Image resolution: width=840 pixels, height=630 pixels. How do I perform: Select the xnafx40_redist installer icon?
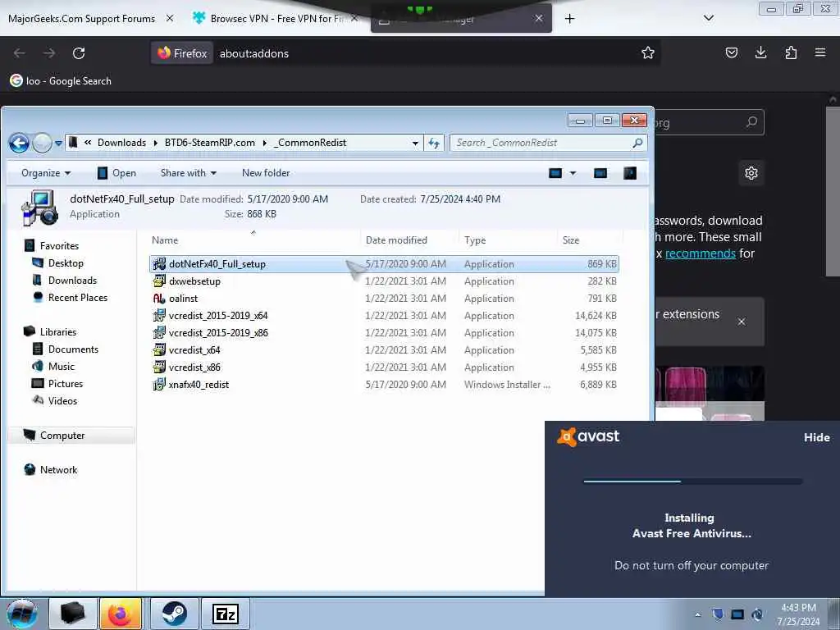coord(159,384)
